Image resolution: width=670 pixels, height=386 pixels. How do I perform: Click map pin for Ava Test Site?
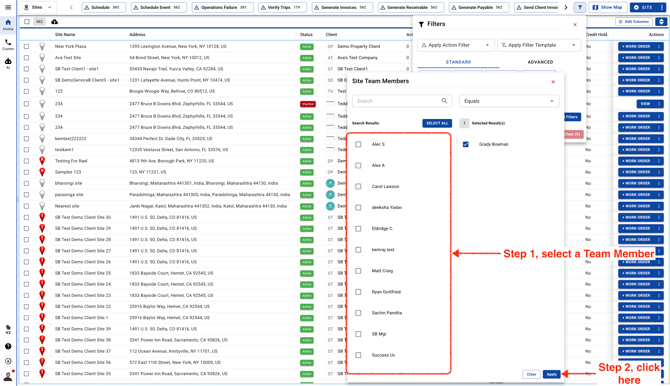pyautogui.click(x=42, y=57)
